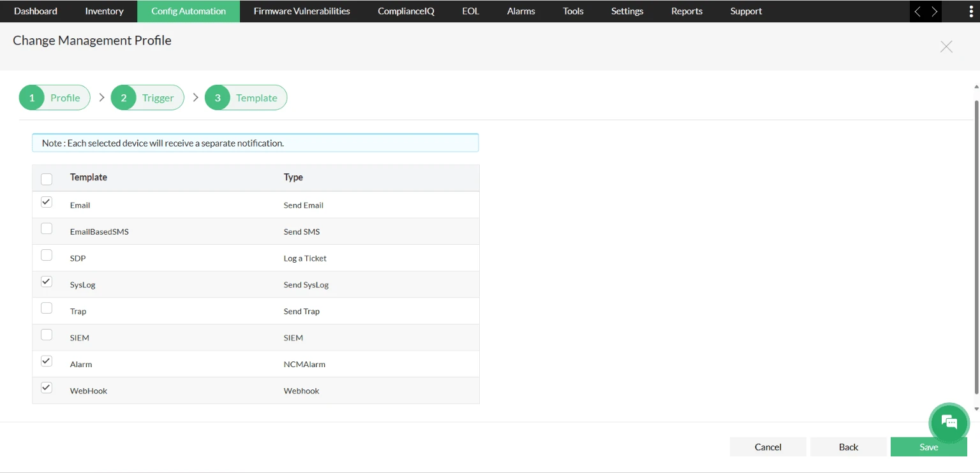Select the SIEM template checkbox
Screen dimensions: 980x473
point(47,335)
